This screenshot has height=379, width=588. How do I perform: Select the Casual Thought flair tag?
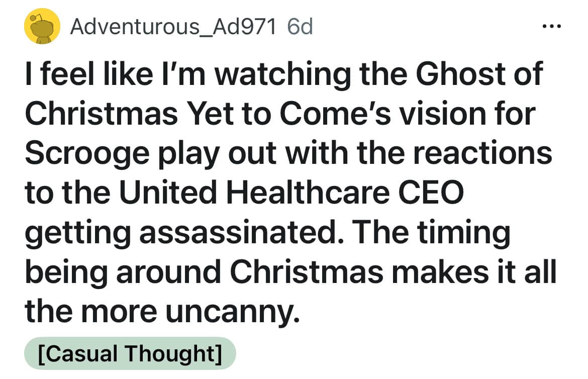point(130,353)
